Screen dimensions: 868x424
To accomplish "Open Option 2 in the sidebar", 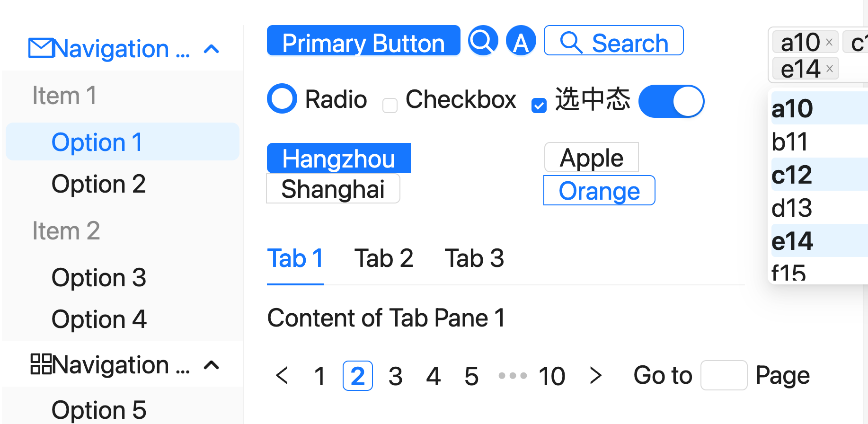I will 98,184.
